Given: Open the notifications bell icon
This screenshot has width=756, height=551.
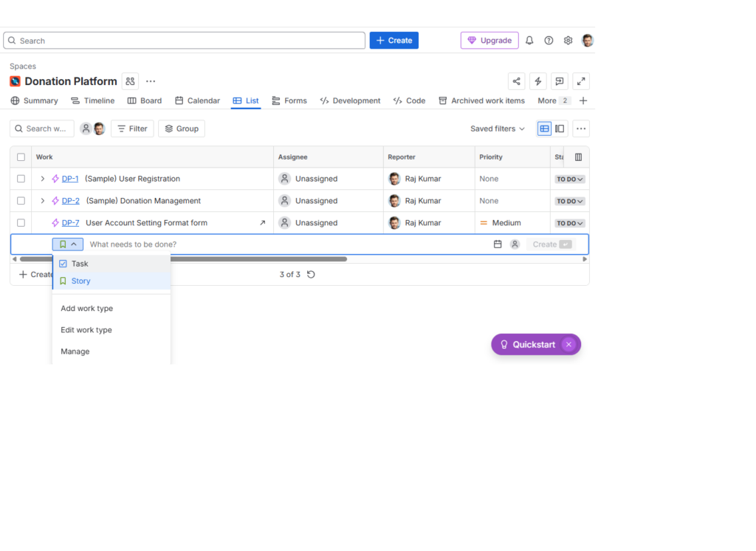Looking at the screenshot, I should pos(529,41).
